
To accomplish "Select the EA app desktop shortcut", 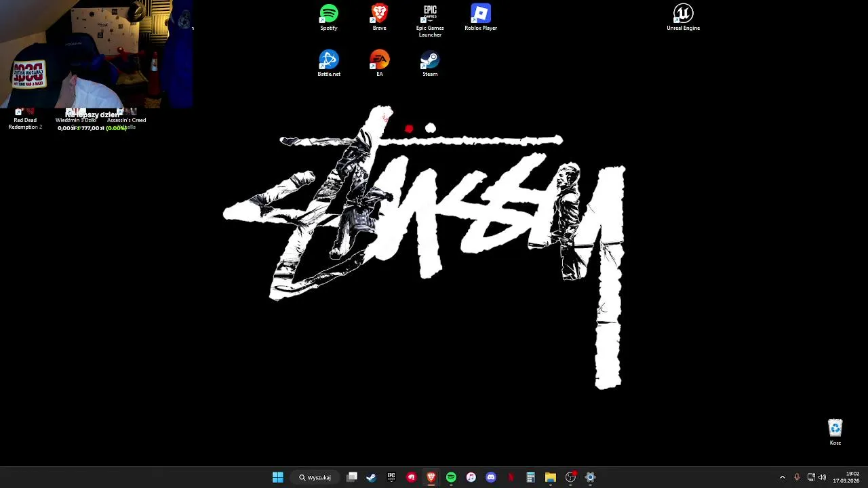I will point(379,64).
